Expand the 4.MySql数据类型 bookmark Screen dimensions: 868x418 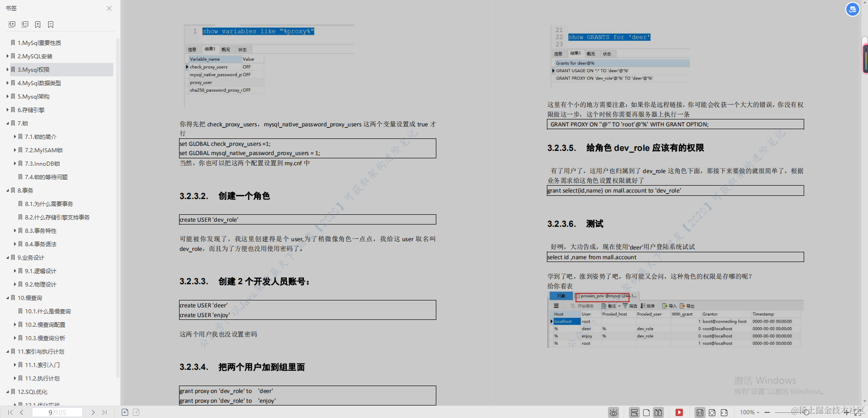pyautogui.click(x=7, y=83)
